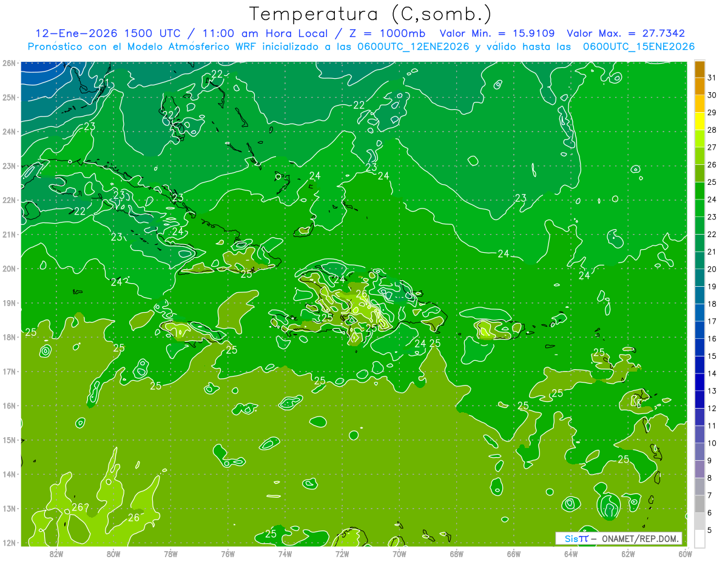Click the 16 label on the color scale
This screenshot has width=728, height=562.
coord(712,338)
